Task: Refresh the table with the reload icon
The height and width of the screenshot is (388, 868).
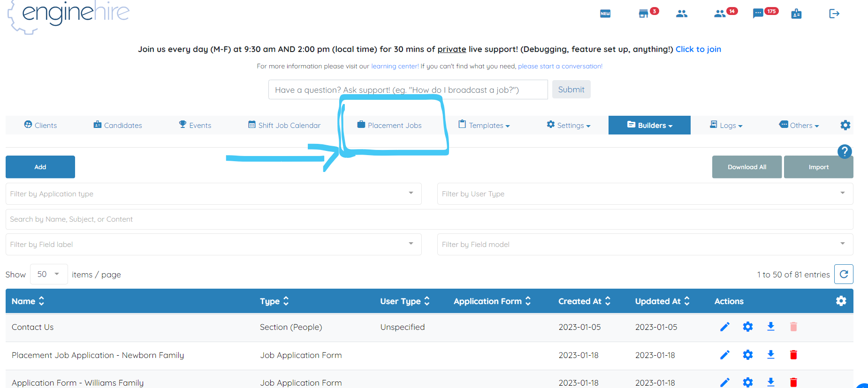Action: point(844,274)
